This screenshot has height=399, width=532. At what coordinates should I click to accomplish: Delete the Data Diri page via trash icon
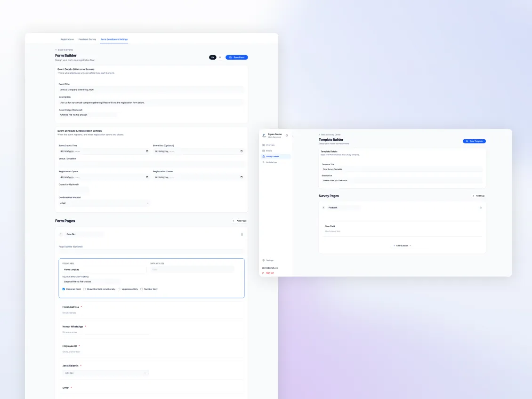coord(242,234)
